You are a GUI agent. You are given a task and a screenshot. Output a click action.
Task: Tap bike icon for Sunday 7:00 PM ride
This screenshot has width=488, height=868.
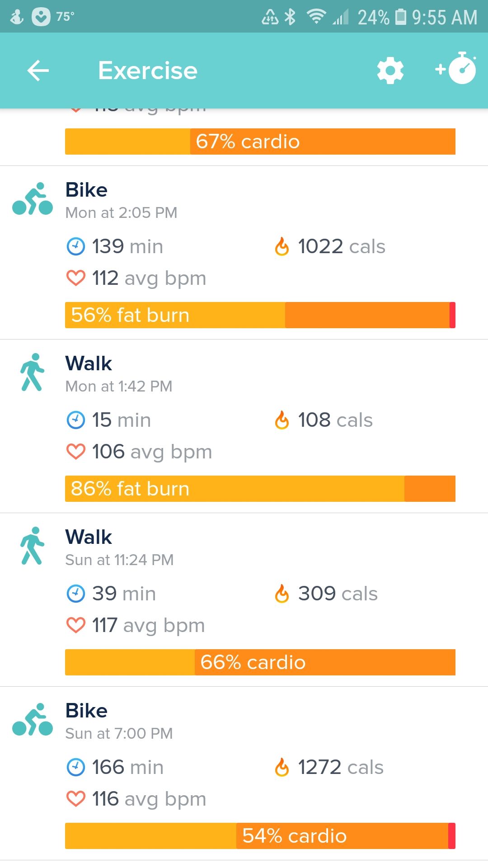33,719
